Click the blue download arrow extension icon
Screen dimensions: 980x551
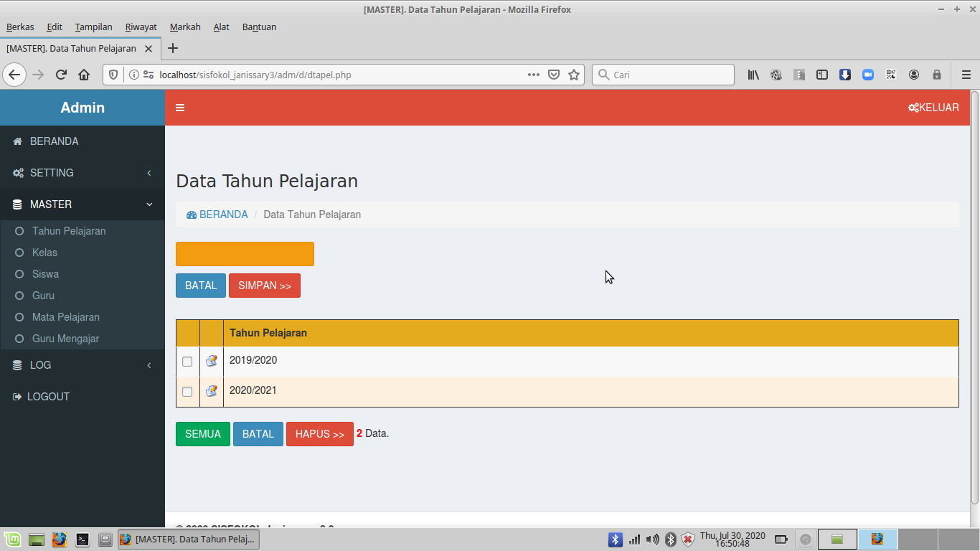[x=845, y=75]
